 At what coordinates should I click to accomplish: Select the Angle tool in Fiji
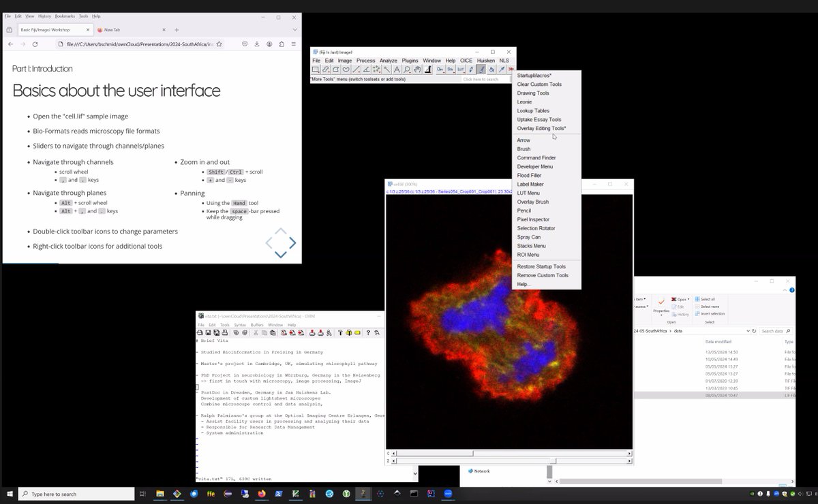point(366,69)
